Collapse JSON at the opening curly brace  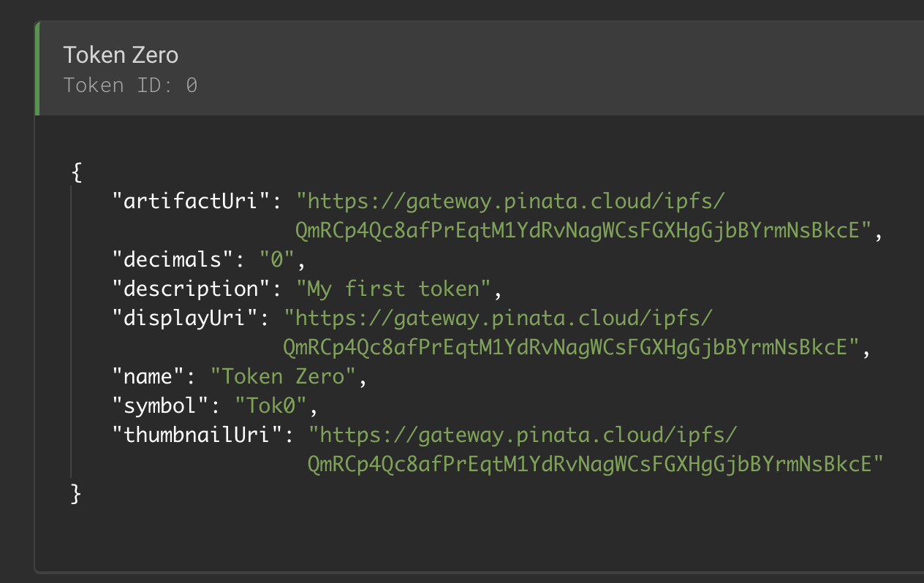[x=77, y=172]
